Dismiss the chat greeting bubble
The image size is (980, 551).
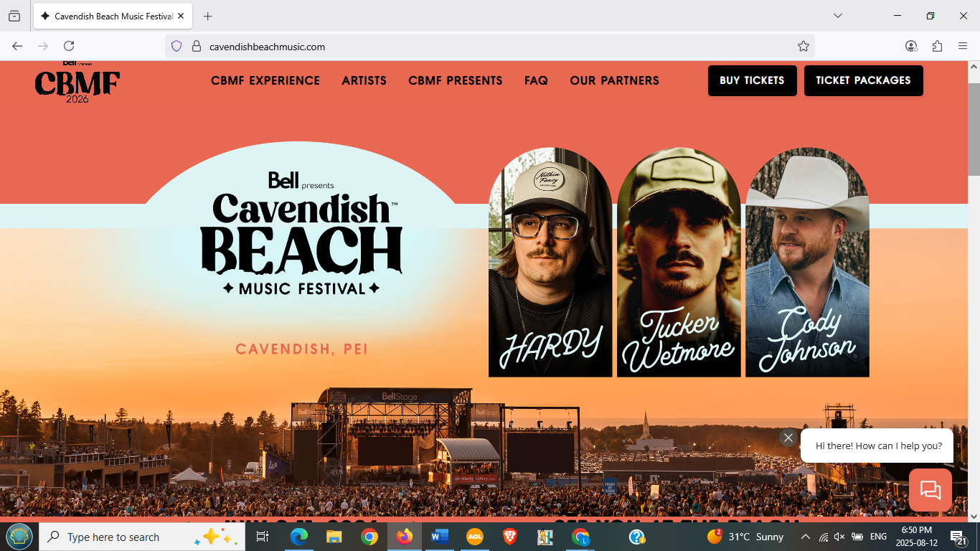[788, 438]
